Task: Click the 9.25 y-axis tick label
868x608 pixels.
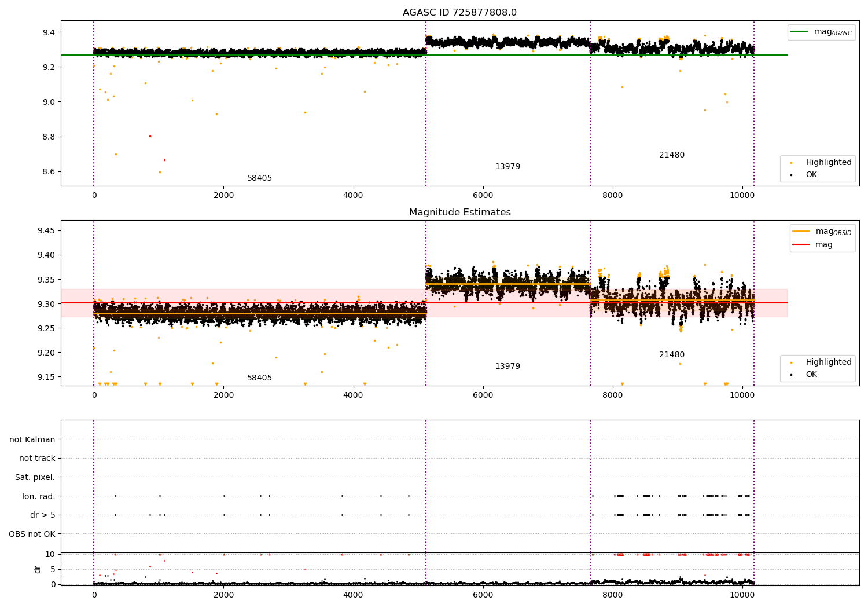Action: 47,328
